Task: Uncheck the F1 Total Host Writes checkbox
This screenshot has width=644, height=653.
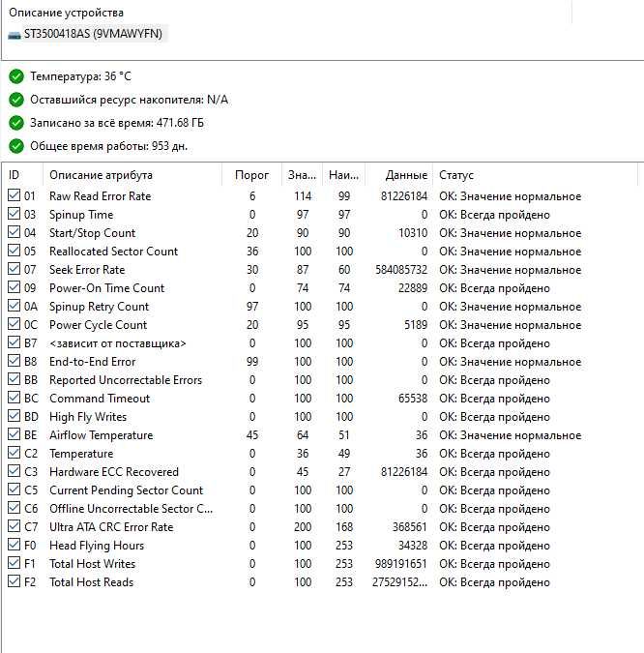Action: (x=14, y=563)
